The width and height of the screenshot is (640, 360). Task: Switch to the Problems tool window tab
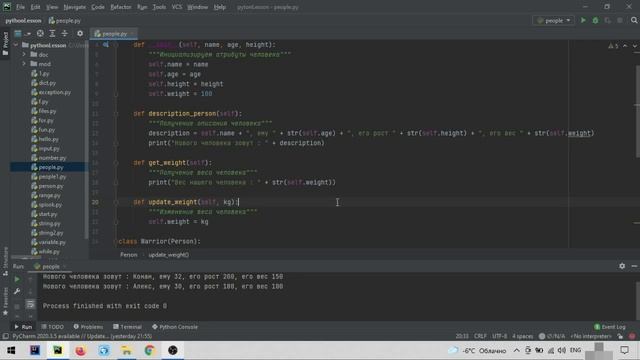pos(88,327)
